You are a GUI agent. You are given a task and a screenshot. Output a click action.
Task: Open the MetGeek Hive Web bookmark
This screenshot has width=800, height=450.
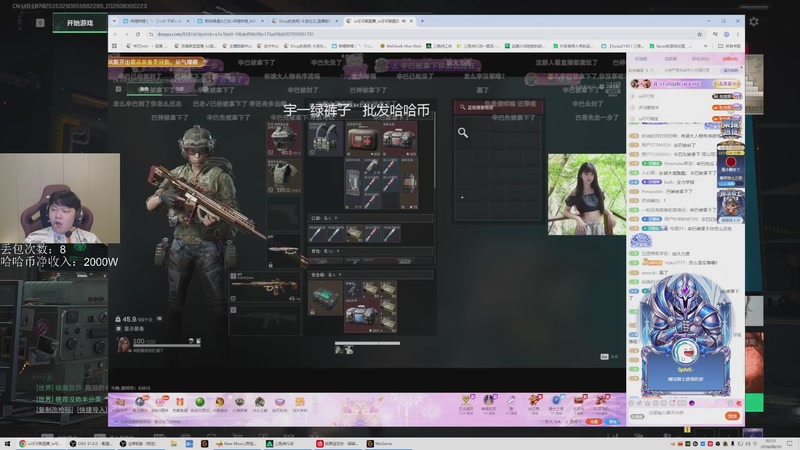(x=400, y=46)
